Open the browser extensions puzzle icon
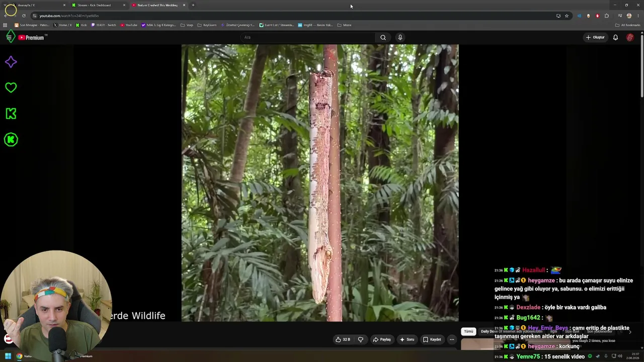The width and height of the screenshot is (644, 362). pos(606,16)
